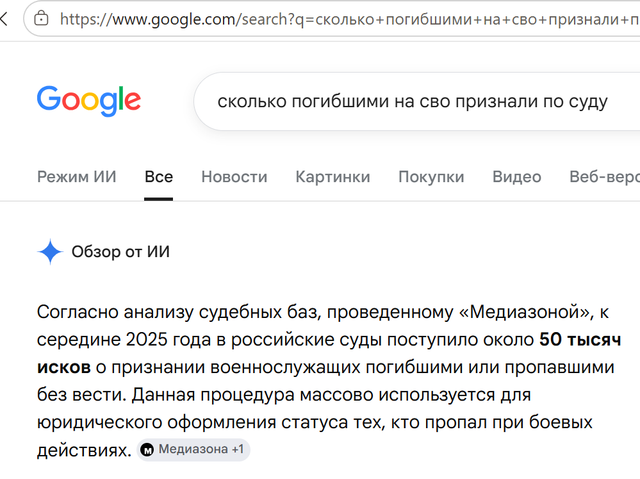Open the Медиазона +1 source chip
The image size is (640, 479).
[193, 450]
